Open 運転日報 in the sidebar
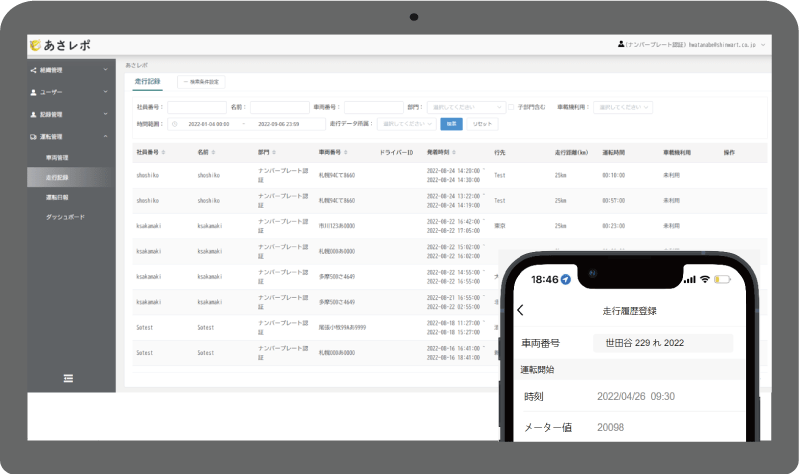 point(57,197)
